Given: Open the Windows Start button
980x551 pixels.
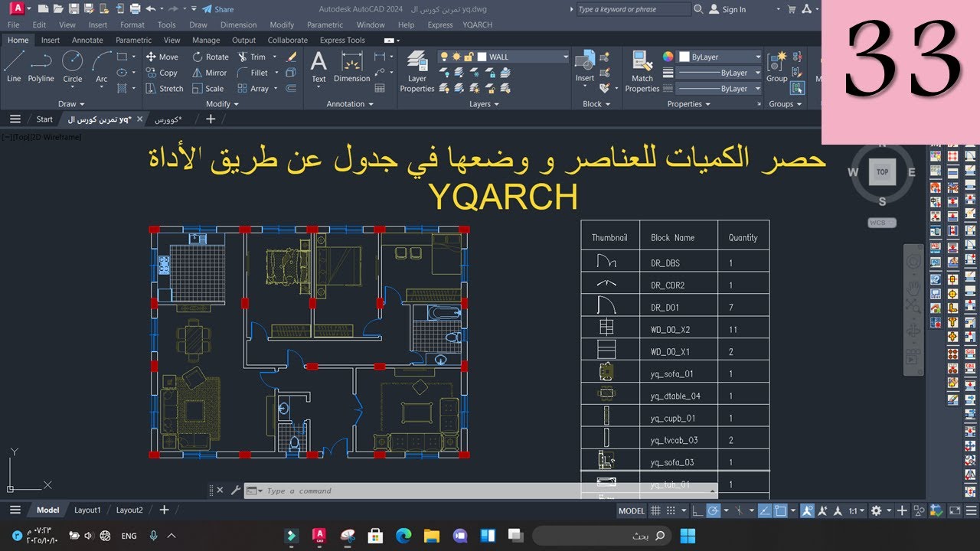Looking at the screenshot, I should coord(688,535).
